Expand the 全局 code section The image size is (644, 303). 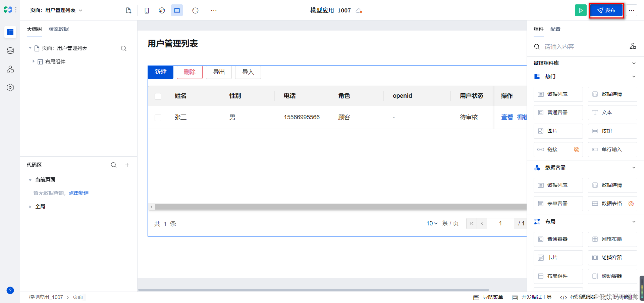[30, 207]
